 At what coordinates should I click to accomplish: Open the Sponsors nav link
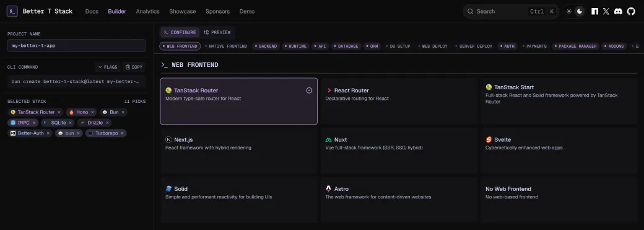[x=218, y=12]
